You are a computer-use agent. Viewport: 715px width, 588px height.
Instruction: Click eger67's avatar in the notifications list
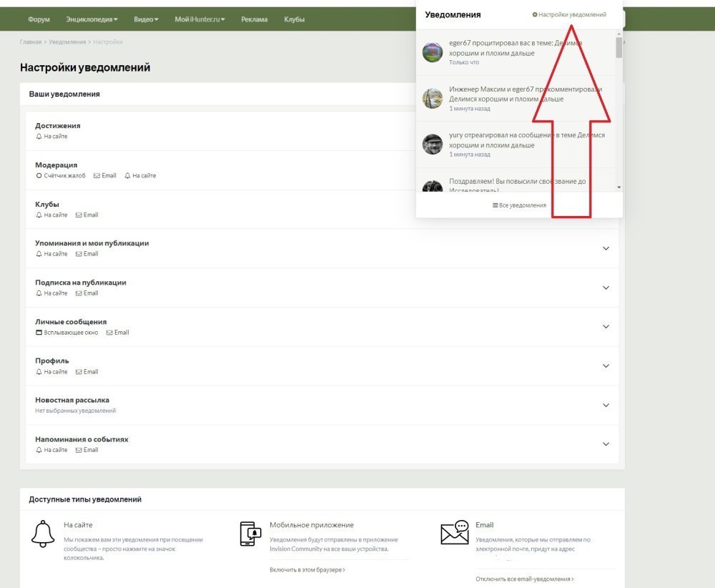point(433,52)
